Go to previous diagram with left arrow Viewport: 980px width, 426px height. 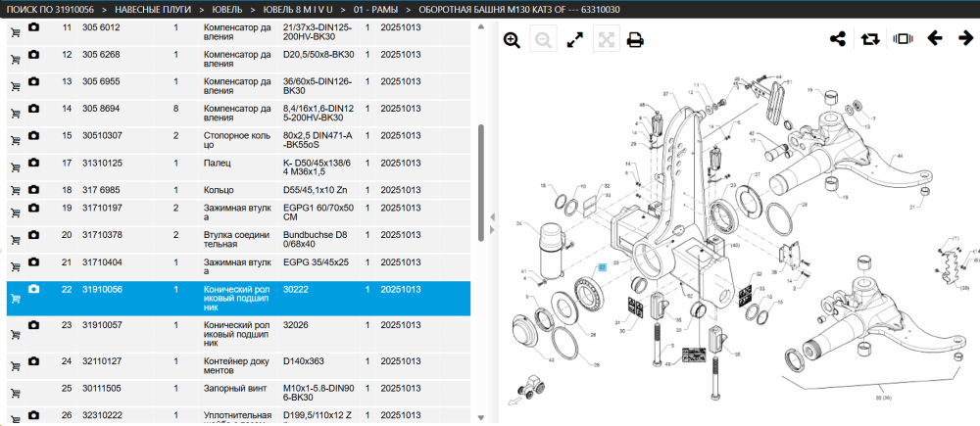click(934, 39)
